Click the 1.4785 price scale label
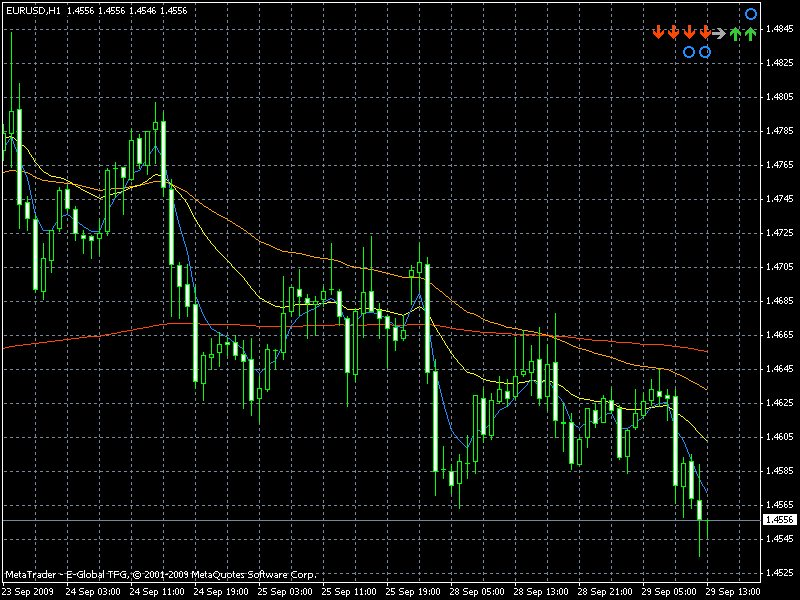800x600 pixels. pyautogui.click(x=780, y=131)
